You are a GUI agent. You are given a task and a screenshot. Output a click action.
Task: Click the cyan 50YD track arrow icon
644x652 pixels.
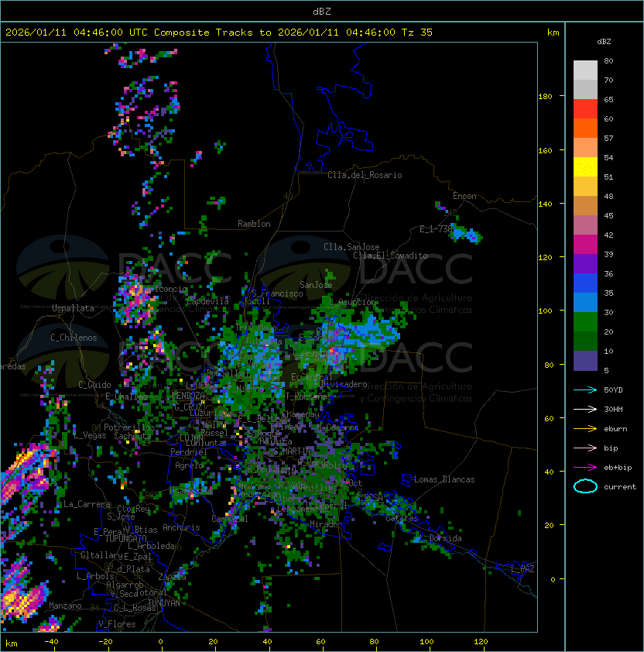585,390
